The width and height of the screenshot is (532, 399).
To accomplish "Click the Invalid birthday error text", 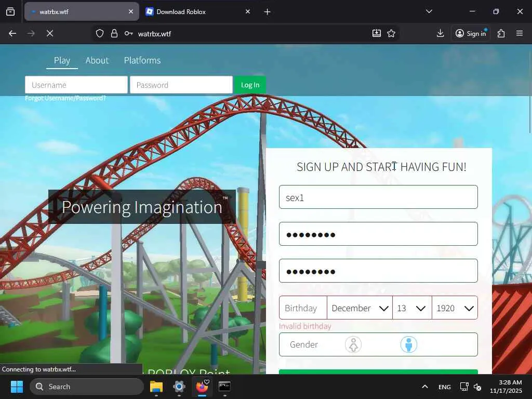I will coord(305,326).
